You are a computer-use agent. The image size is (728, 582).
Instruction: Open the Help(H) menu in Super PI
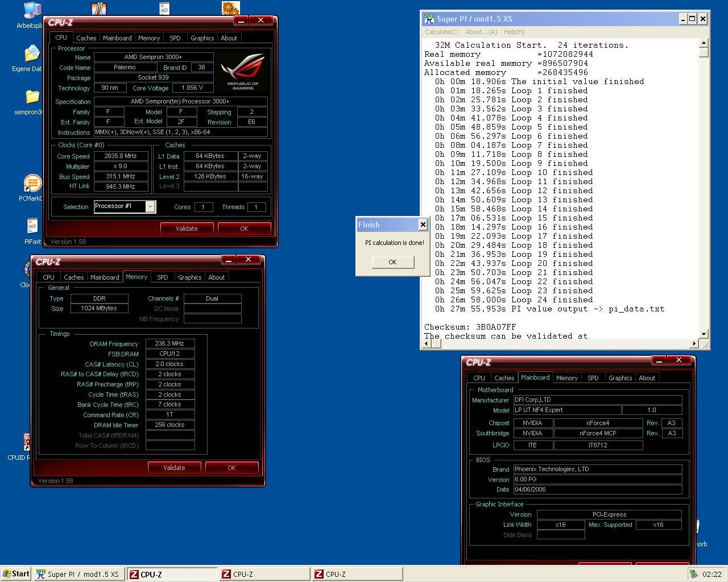pyautogui.click(x=514, y=32)
